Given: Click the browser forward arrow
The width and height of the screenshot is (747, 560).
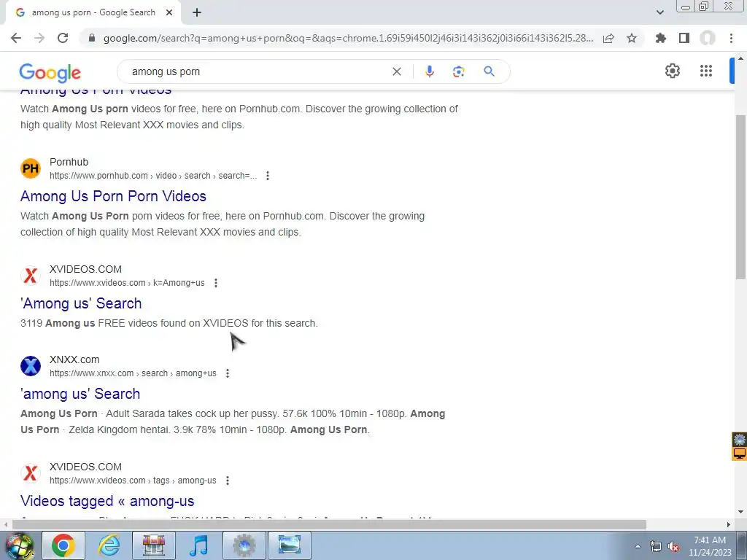Looking at the screenshot, I should tap(39, 38).
